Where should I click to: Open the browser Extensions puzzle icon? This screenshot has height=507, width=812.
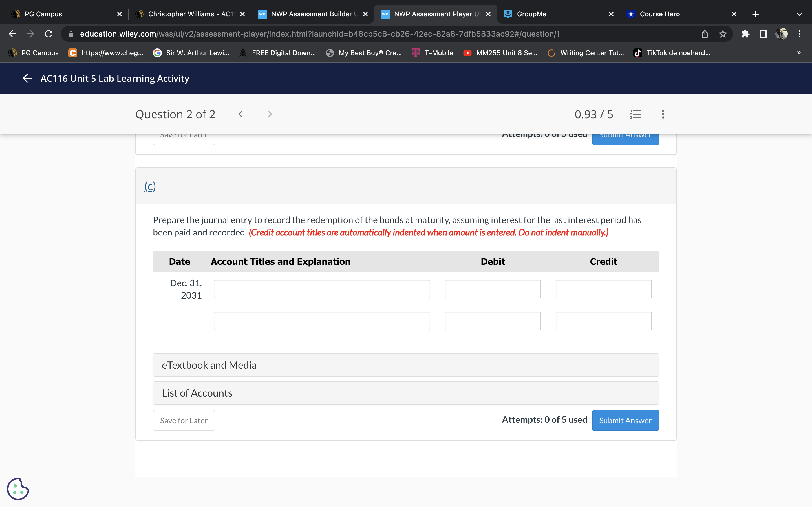coord(745,34)
